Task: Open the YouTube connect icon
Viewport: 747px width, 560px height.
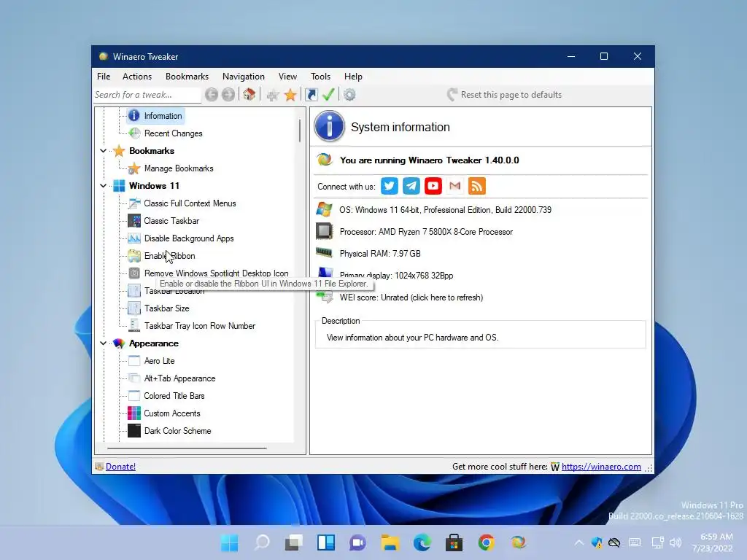Action: (433, 186)
